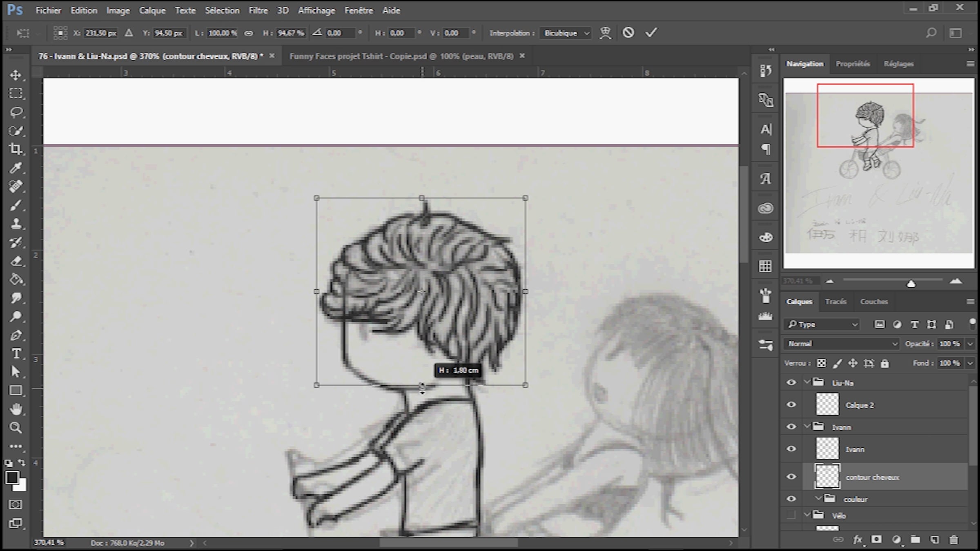
Task: Select the Move tool
Action: [16, 75]
